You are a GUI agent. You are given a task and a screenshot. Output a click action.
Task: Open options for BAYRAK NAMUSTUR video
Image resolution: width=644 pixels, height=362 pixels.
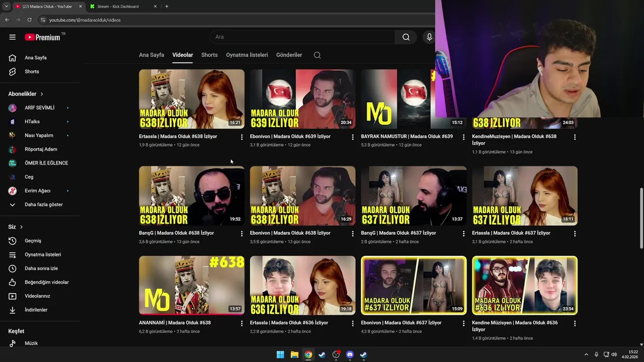[x=464, y=137]
